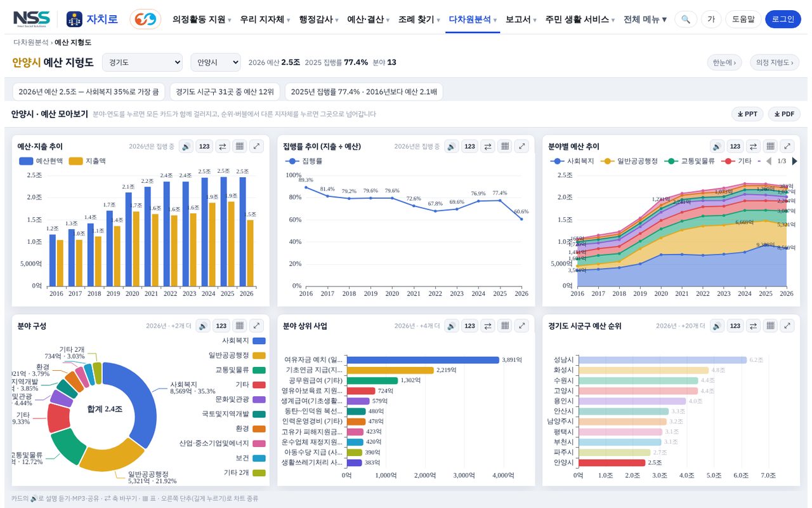Go to 의정 지형도 link
Screen dimensions: 812x508
(775, 62)
